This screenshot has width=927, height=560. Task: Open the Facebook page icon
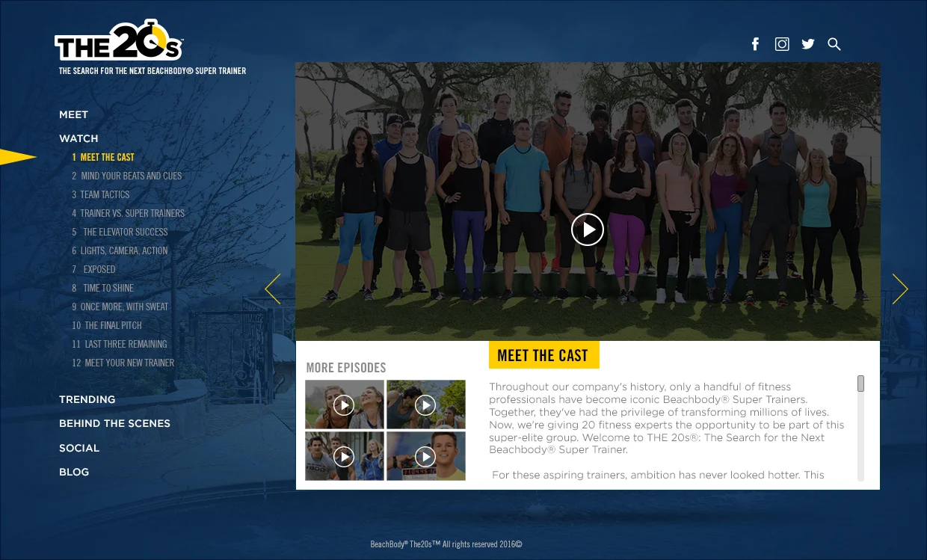point(755,44)
